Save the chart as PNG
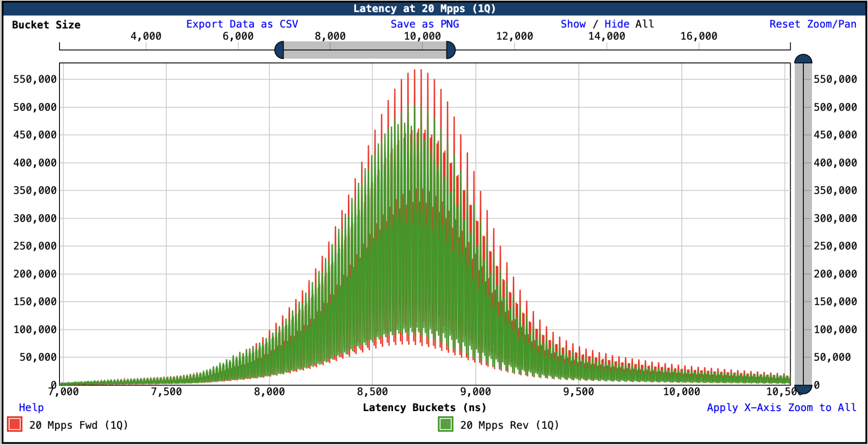 click(x=424, y=24)
